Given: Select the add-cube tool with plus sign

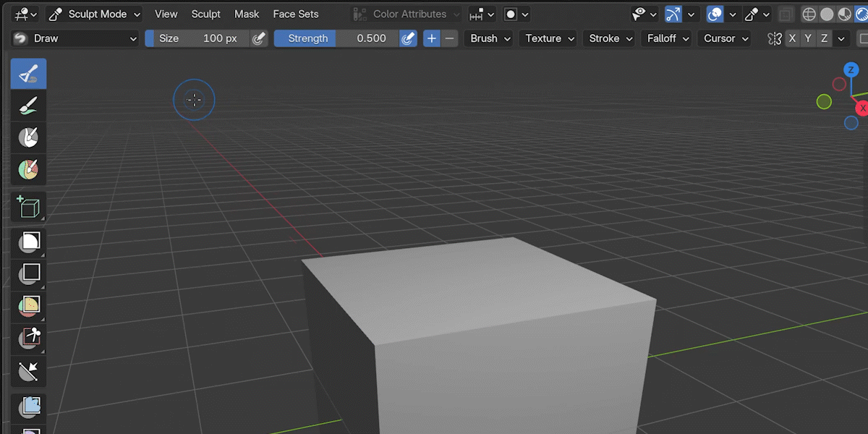Looking at the screenshot, I should (28, 207).
